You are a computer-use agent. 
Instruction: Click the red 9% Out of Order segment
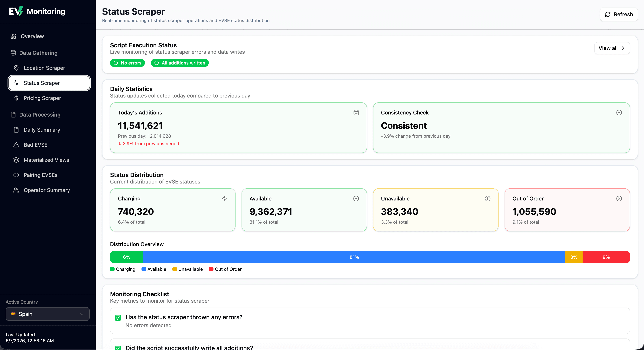tap(606, 257)
